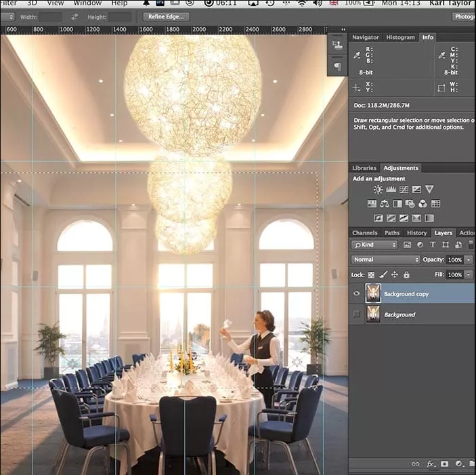Turn layer filtering on or off
The image size is (476, 475).
pos(471,245)
